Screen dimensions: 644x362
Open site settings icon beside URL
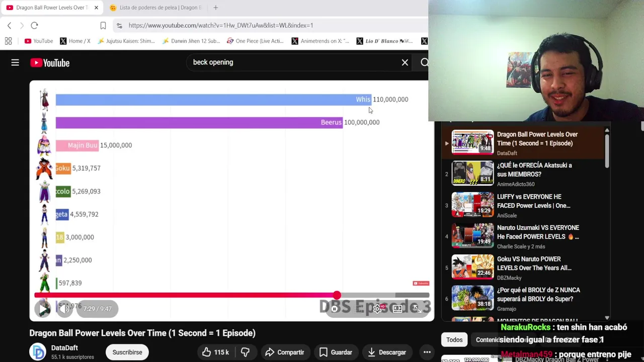(x=119, y=26)
